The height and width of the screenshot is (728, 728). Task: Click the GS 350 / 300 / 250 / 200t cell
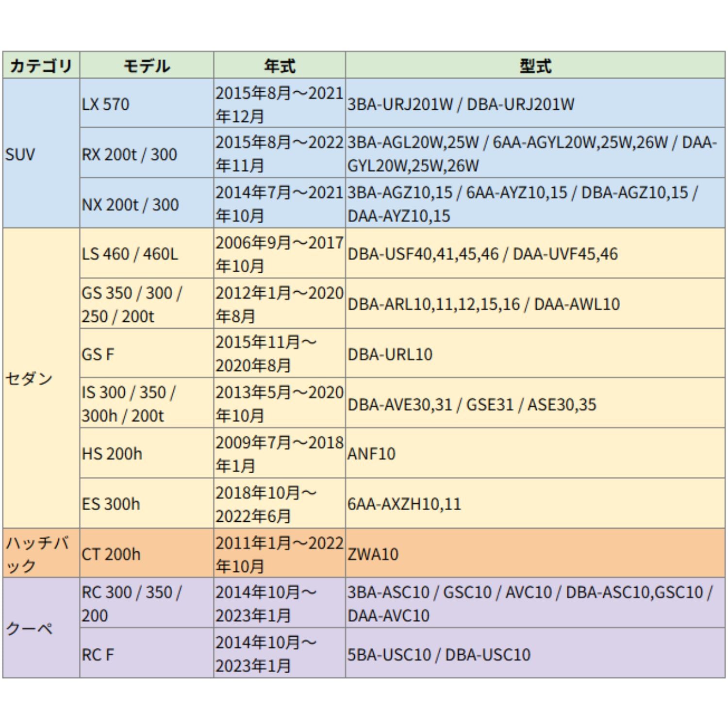click(x=147, y=303)
